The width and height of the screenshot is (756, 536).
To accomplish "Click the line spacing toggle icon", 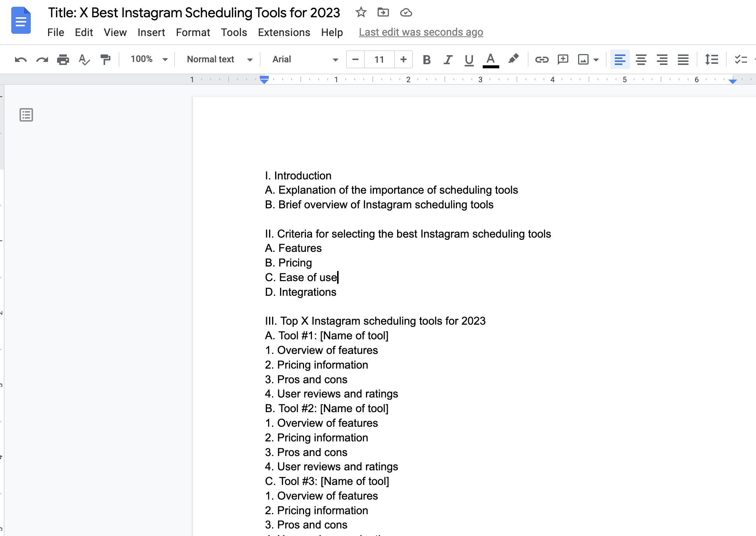I will [x=710, y=59].
